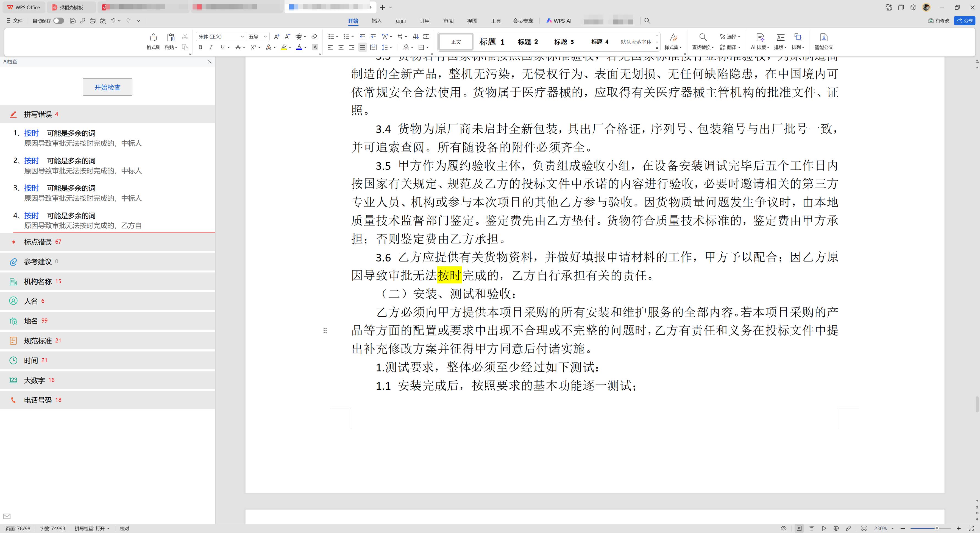Image resolution: width=980 pixels, height=533 pixels.
Task: Click the search icon in ribbon tabs
Action: pos(647,21)
